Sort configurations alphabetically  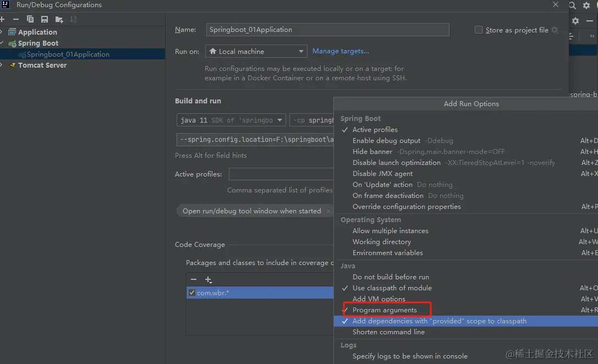tap(73, 19)
